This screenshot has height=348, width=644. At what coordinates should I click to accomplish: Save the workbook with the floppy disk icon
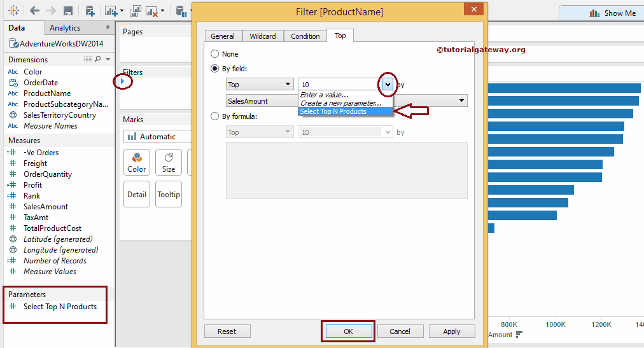(68, 11)
